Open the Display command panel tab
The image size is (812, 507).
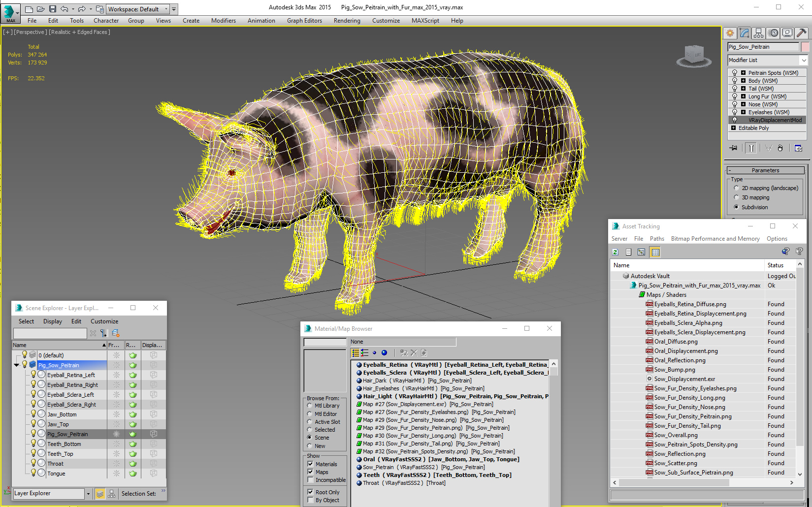(787, 33)
